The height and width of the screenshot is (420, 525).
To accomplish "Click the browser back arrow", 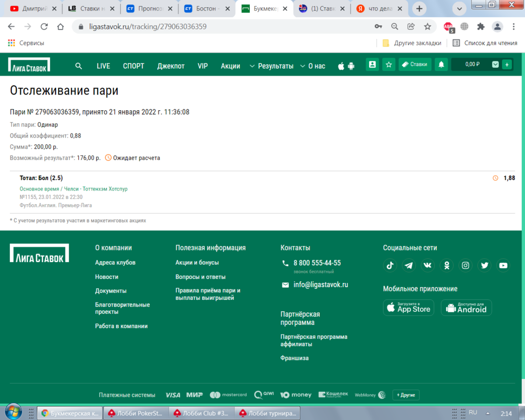I will tap(12, 26).
